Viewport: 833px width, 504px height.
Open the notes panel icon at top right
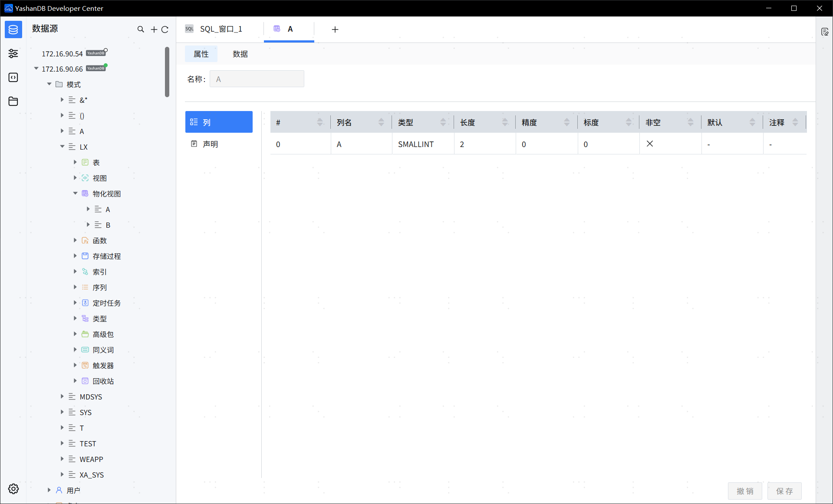(825, 32)
